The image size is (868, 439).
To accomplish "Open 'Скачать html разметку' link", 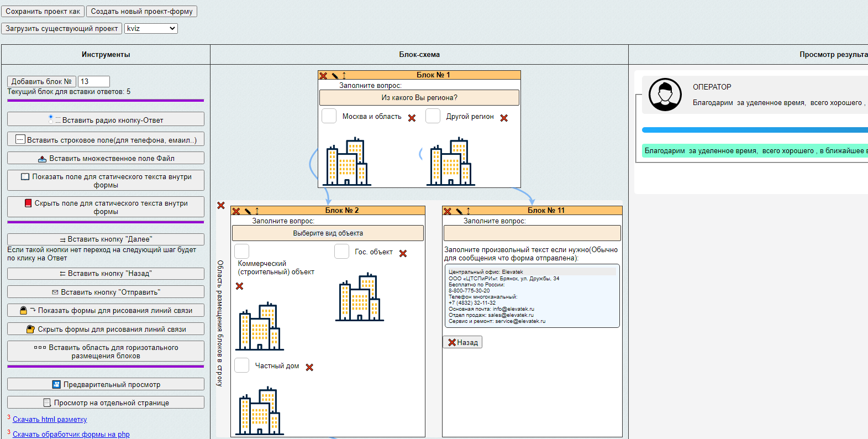I will pos(50,420).
